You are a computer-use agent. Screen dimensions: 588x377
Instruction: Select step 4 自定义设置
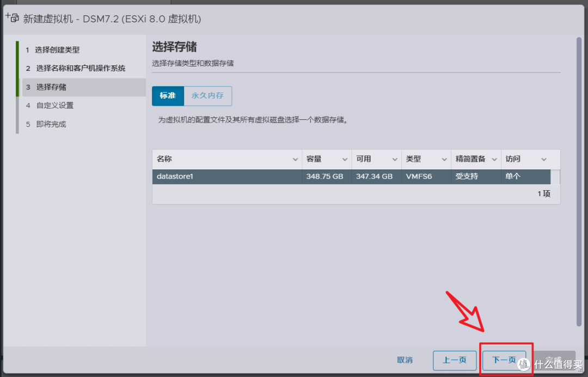pos(50,105)
